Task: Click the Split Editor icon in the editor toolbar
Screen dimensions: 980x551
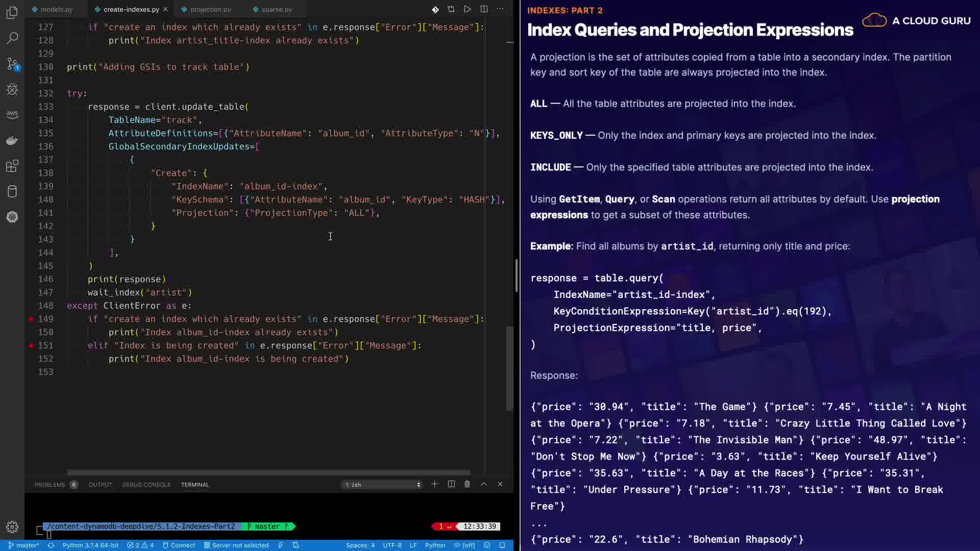Action: [x=484, y=9]
